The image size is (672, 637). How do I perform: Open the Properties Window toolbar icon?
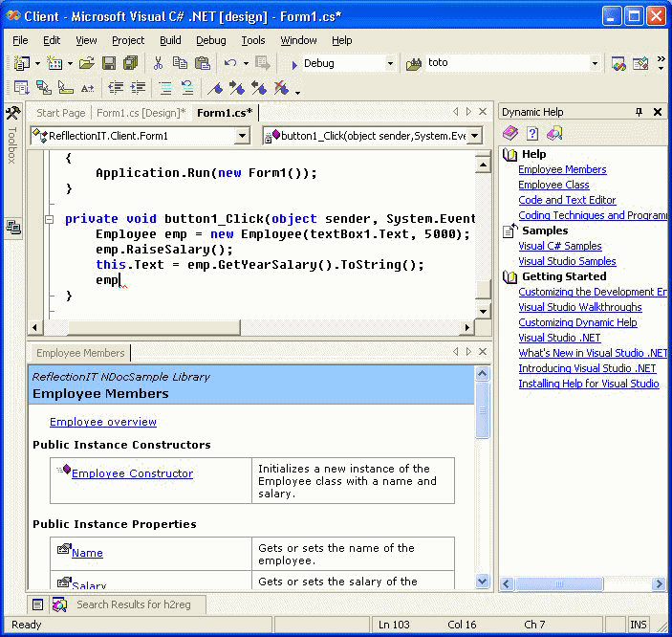coord(640,64)
